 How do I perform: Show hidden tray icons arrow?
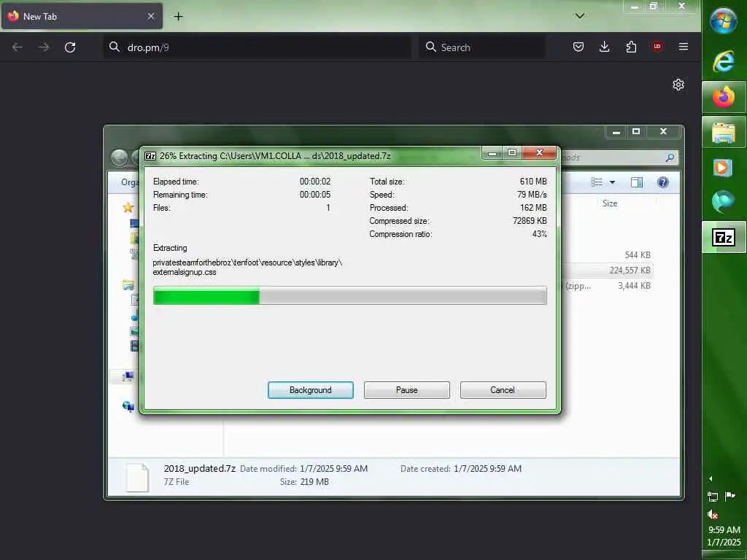point(711,478)
